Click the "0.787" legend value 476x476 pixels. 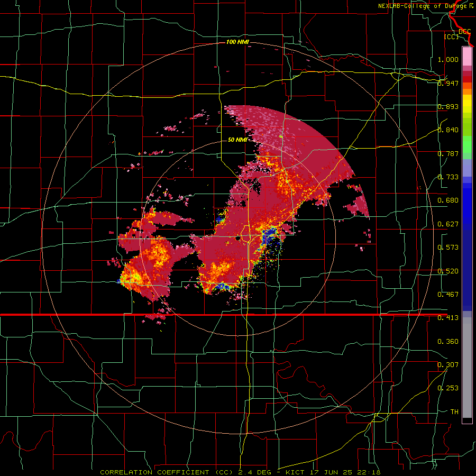(x=448, y=153)
